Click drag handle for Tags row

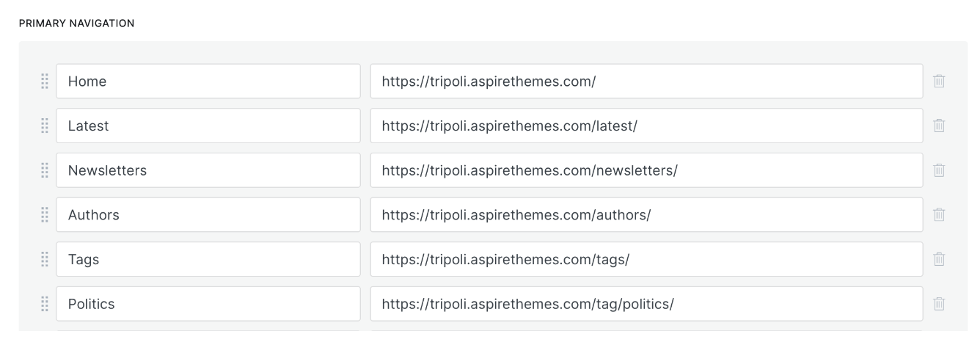(44, 259)
